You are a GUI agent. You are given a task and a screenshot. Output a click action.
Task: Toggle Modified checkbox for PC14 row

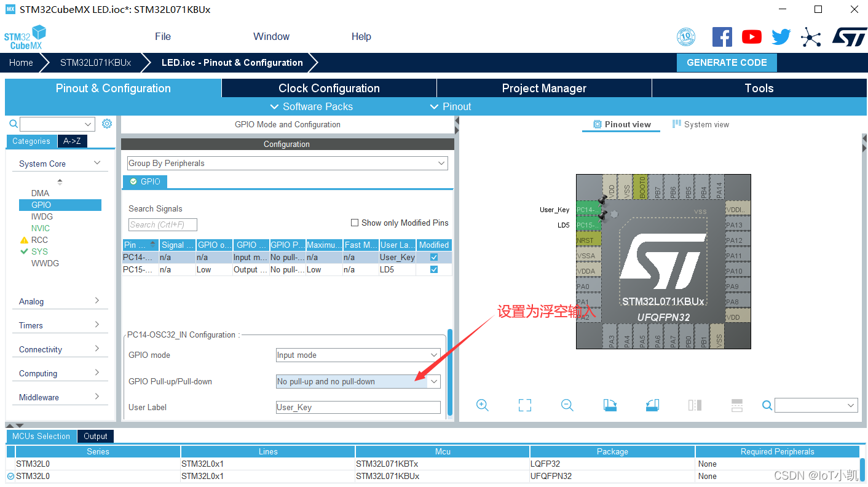point(434,257)
